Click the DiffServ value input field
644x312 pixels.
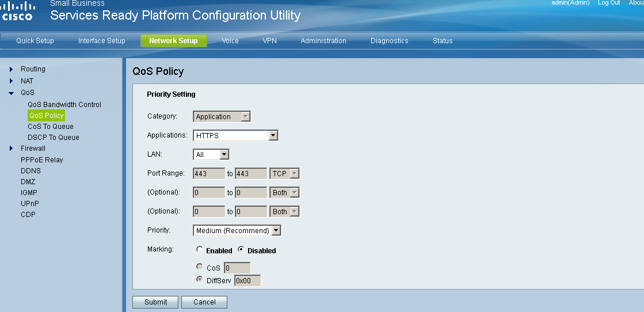[x=247, y=281]
